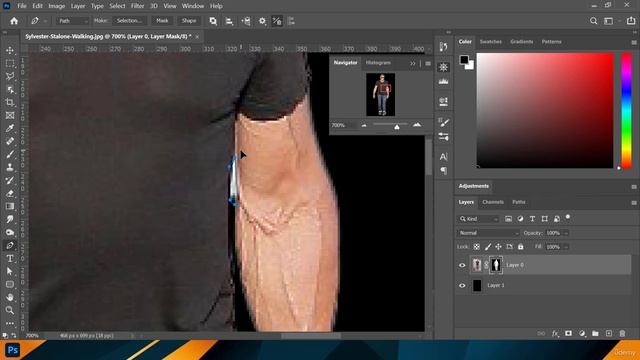The height and width of the screenshot is (360, 640).
Task: Toggle visibility of Layer 0
Action: 462,265
